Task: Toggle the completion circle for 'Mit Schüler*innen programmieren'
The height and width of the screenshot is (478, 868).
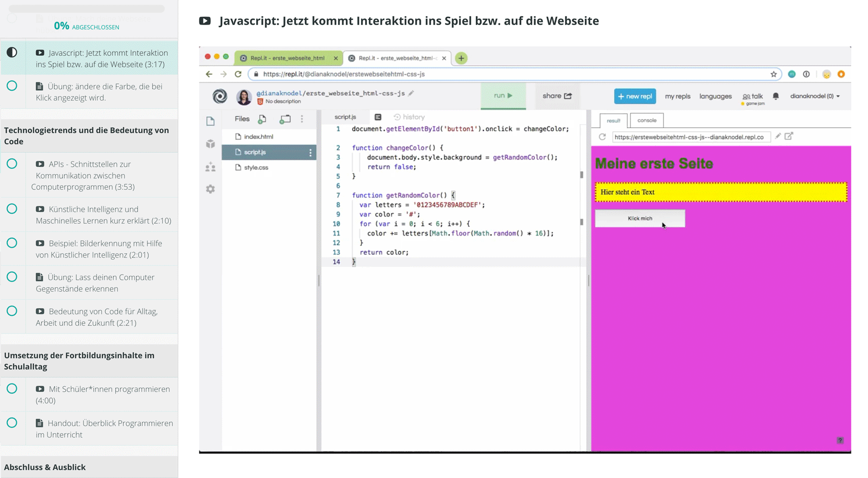Action: pos(13,389)
